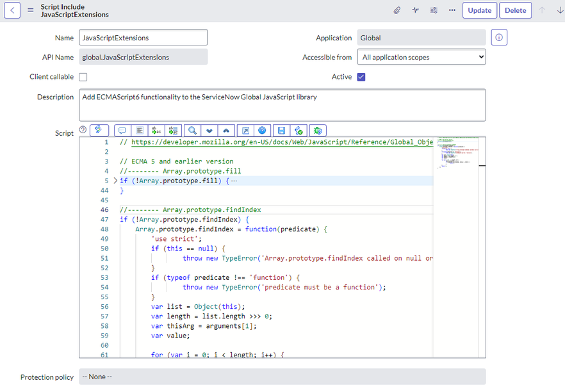The width and height of the screenshot is (565, 392).
Task: Click the check syntax icon
Action: point(299,131)
